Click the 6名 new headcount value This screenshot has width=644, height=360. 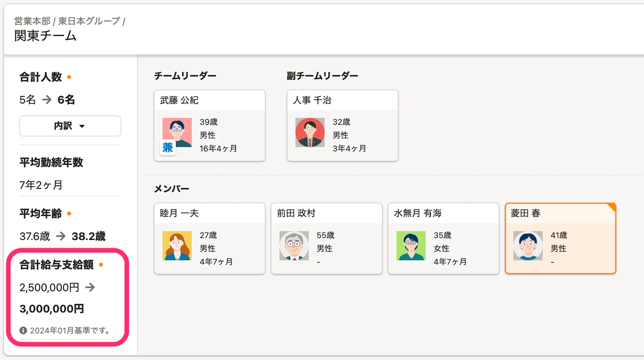point(66,100)
